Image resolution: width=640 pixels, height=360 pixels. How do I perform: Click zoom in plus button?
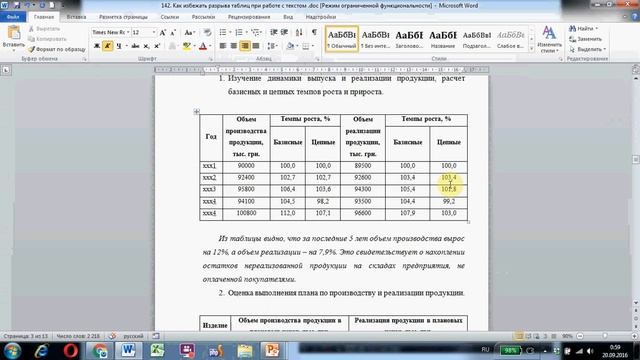[634, 336]
